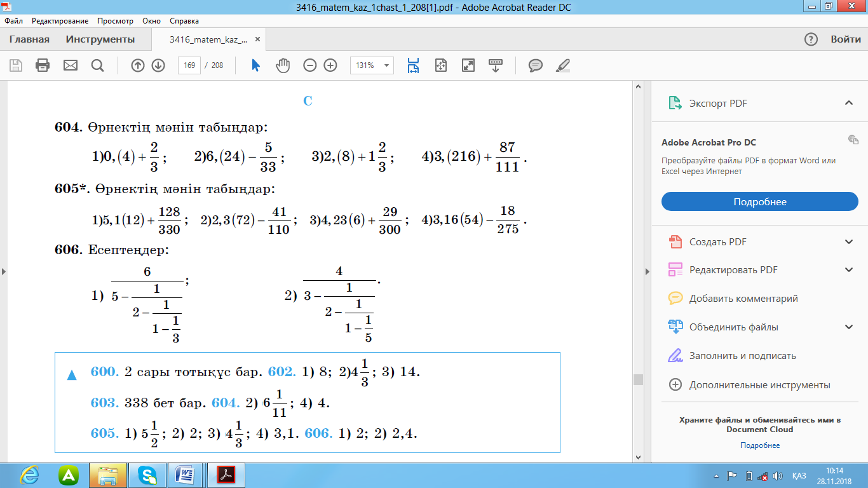This screenshot has width=868, height=488.
Task: Click the Add comment bubble icon
Action: point(675,298)
